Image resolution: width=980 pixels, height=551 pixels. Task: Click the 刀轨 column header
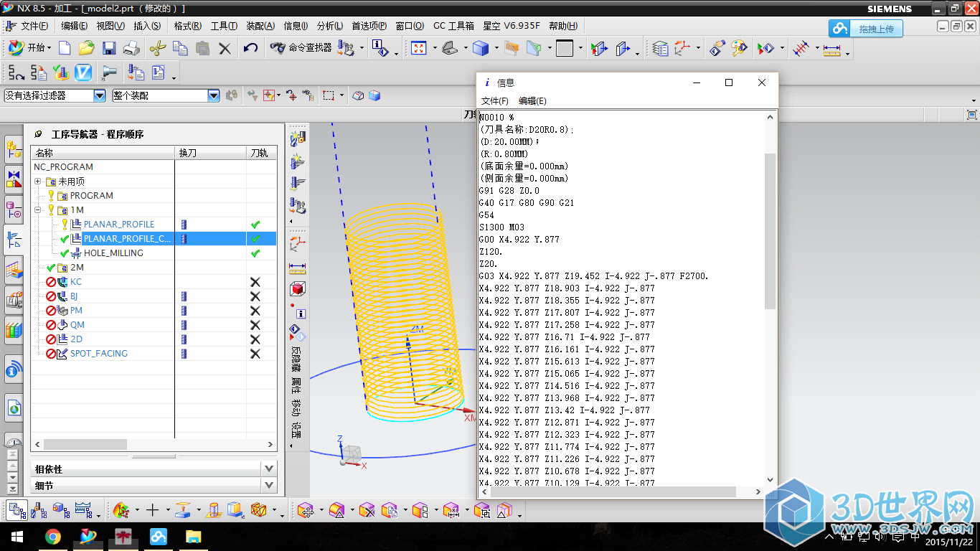point(261,153)
